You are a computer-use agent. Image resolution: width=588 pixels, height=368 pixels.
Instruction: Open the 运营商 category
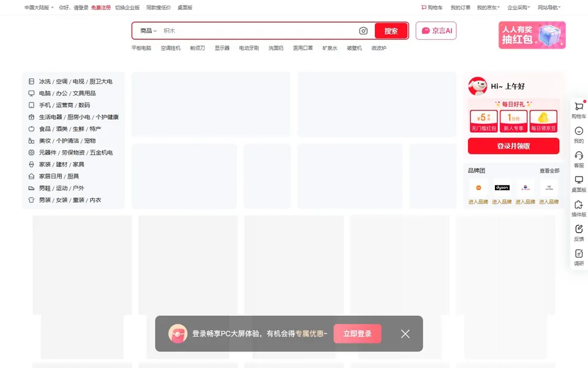(x=64, y=105)
